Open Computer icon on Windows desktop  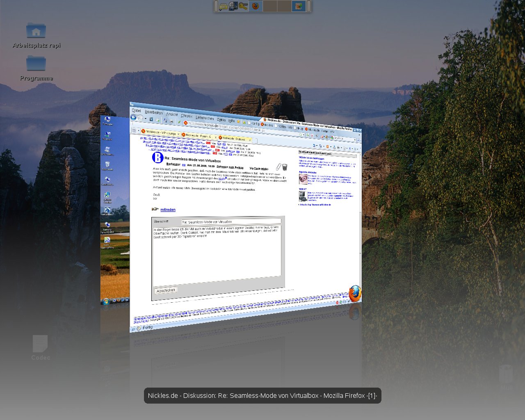coord(107,121)
